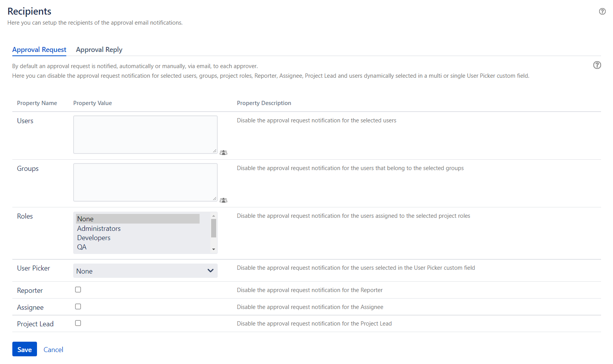Open the page help icon beside Recipients
This screenshot has width=613, height=364.
click(602, 12)
